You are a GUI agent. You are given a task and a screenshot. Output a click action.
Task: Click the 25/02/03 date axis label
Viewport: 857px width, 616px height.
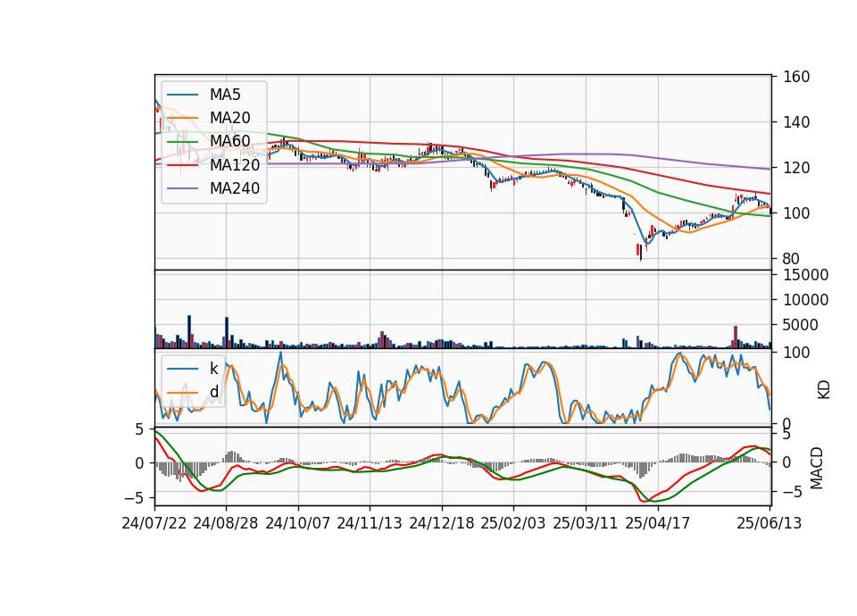(513, 523)
